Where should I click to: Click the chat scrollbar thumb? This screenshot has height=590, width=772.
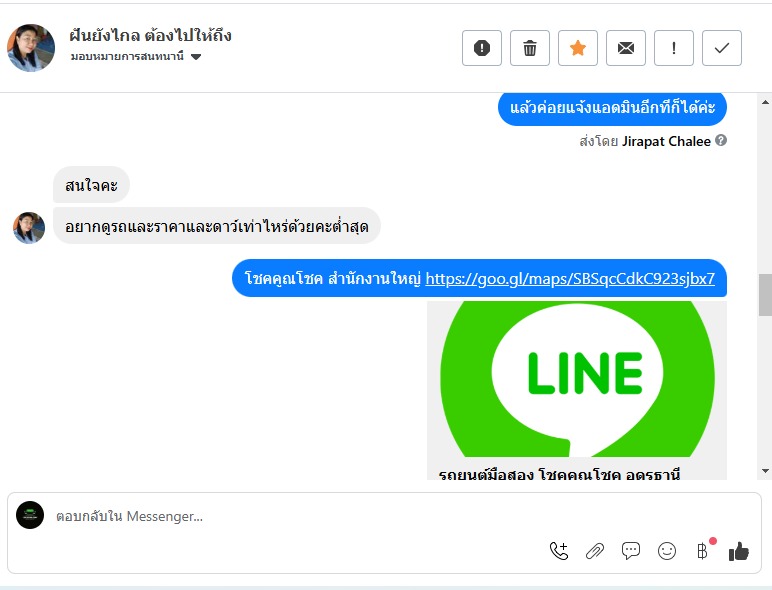point(765,295)
